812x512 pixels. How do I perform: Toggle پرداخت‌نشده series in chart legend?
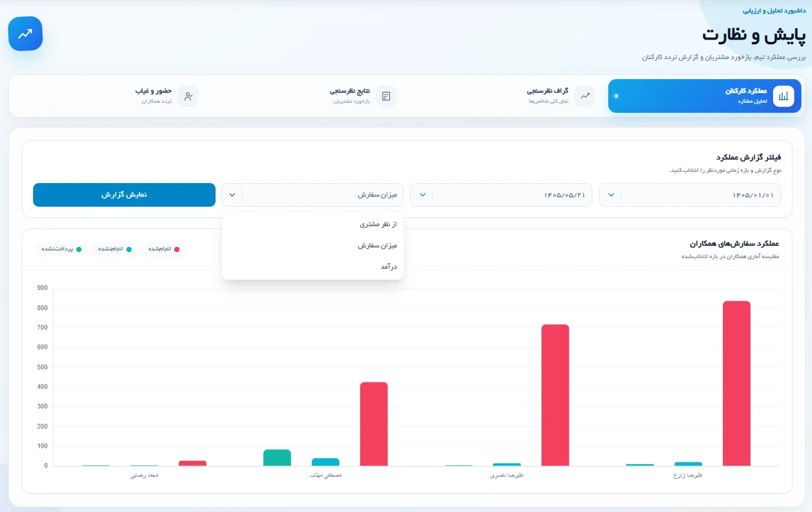[61, 249]
